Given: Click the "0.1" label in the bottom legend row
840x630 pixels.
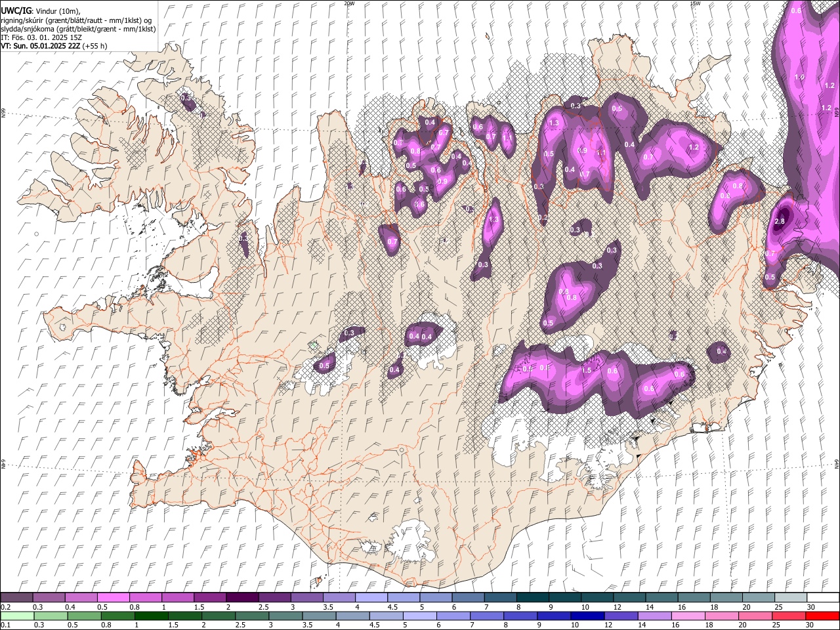Looking at the screenshot, I should pyautogui.click(x=5, y=625).
